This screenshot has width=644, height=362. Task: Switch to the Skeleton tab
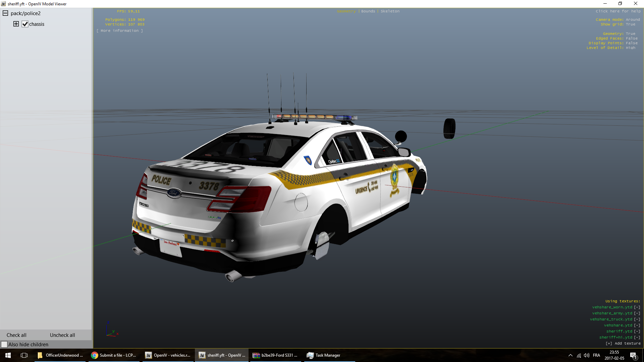tap(390, 11)
